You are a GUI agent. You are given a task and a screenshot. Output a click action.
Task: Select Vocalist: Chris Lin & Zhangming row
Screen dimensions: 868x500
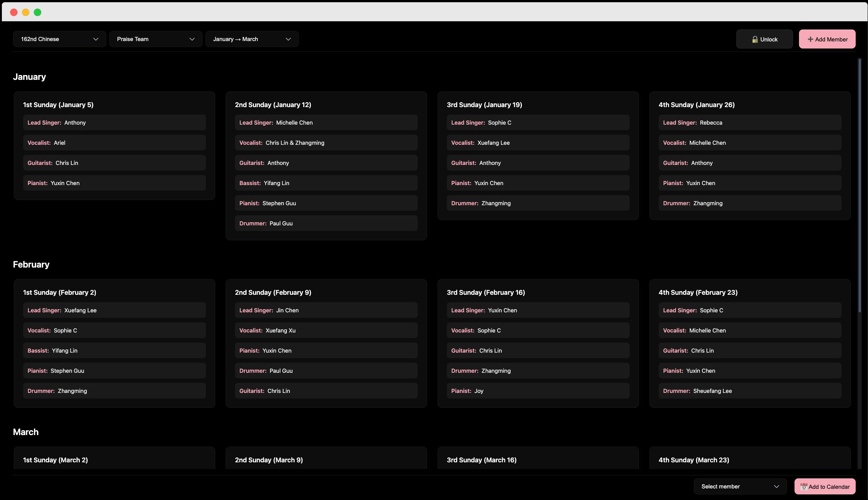[x=326, y=143]
